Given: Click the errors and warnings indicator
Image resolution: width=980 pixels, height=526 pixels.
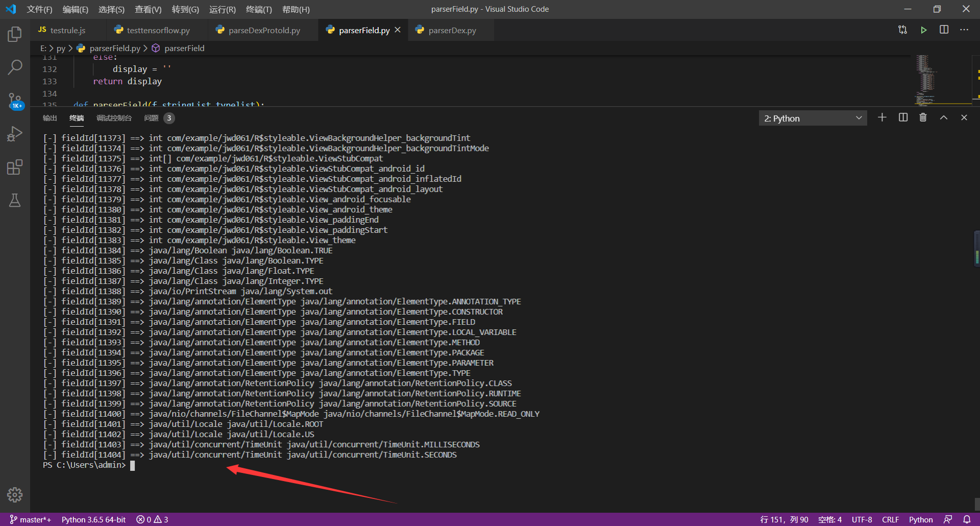Looking at the screenshot, I should [x=152, y=519].
